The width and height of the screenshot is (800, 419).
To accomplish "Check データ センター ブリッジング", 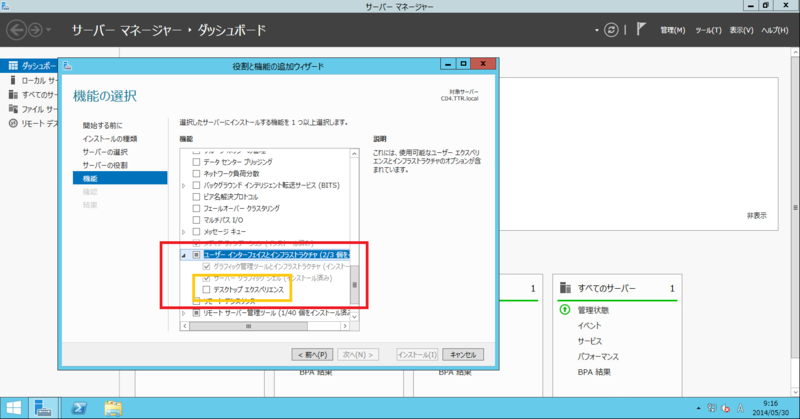I will pos(196,162).
